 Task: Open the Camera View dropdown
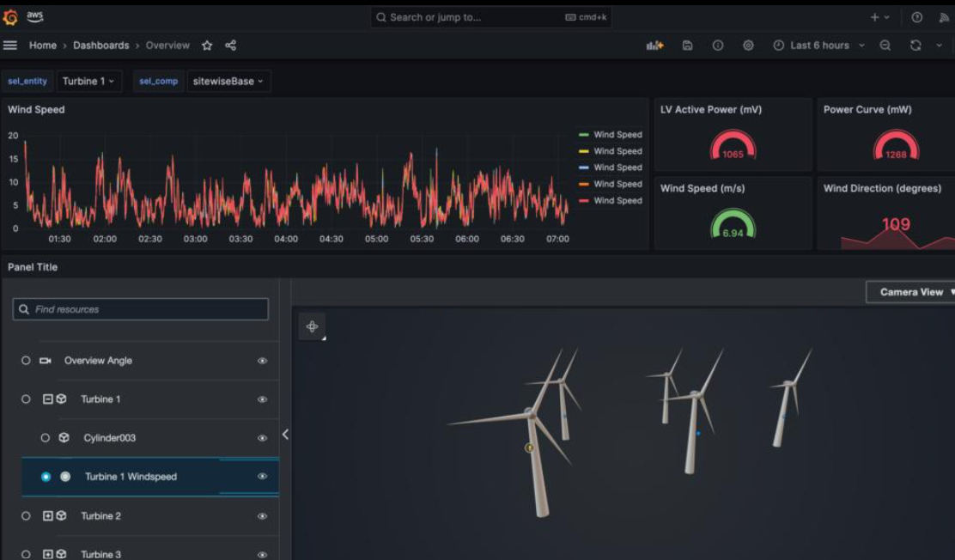tap(911, 292)
